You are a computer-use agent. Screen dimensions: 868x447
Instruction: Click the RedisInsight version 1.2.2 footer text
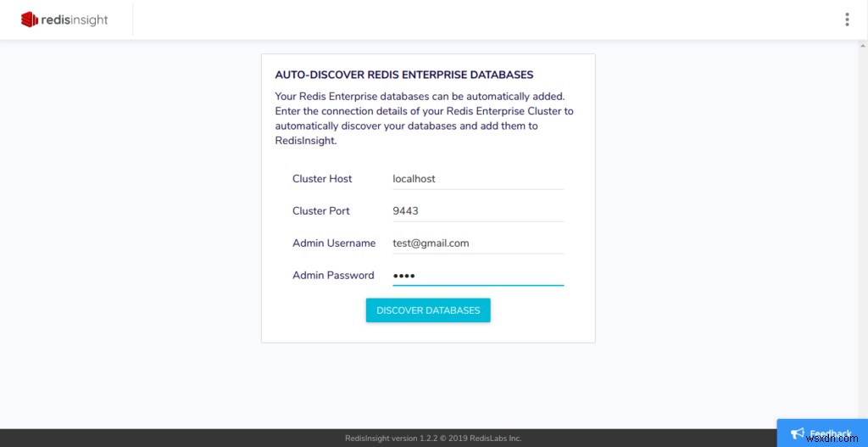point(433,439)
